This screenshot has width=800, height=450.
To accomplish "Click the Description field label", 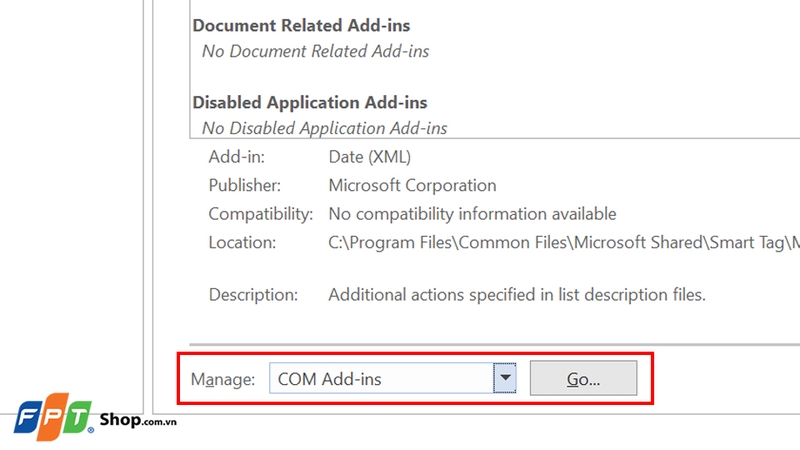I will click(253, 295).
